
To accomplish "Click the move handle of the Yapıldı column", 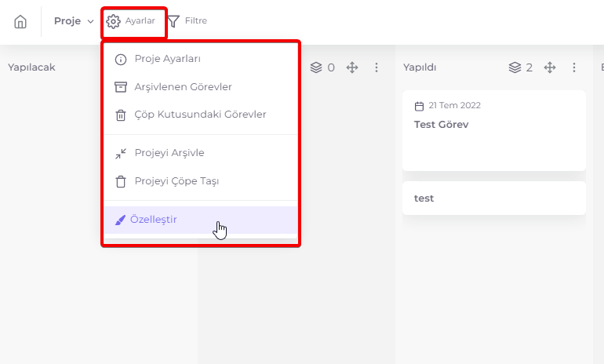I will [550, 67].
